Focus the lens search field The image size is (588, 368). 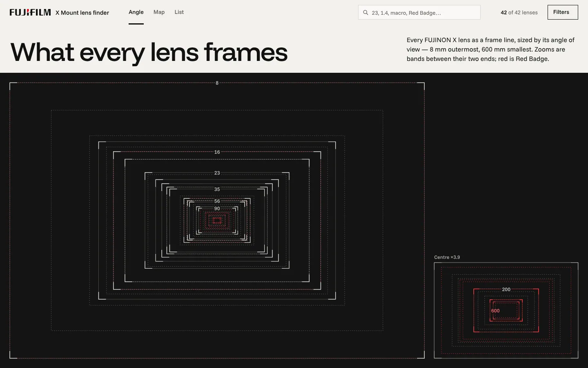coord(419,12)
